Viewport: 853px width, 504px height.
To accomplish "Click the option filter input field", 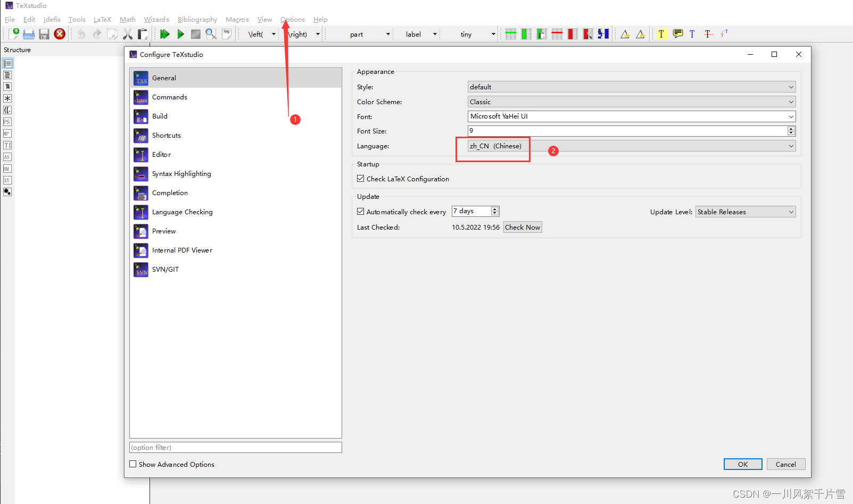I will tap(236, 448).
